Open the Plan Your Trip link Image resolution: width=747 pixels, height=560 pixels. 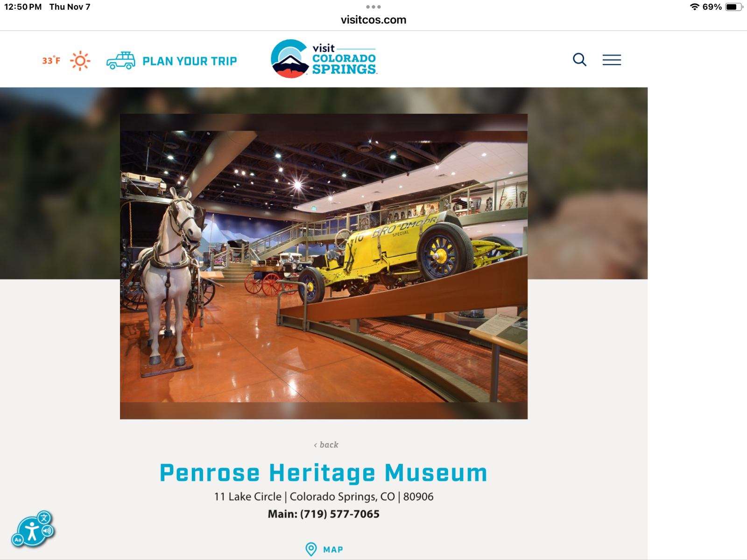click(190, 61)
